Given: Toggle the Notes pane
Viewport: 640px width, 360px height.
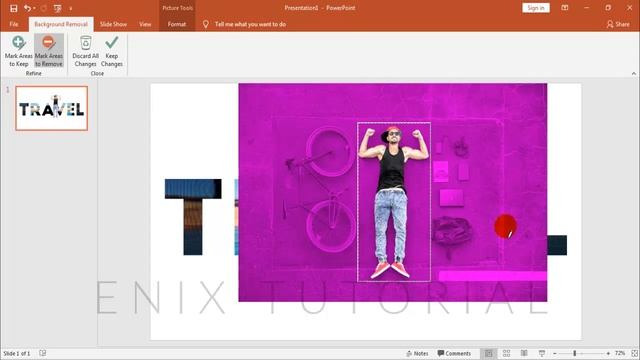Looking at the screenshot, I should pyautogui.click(x=417, y=353).
